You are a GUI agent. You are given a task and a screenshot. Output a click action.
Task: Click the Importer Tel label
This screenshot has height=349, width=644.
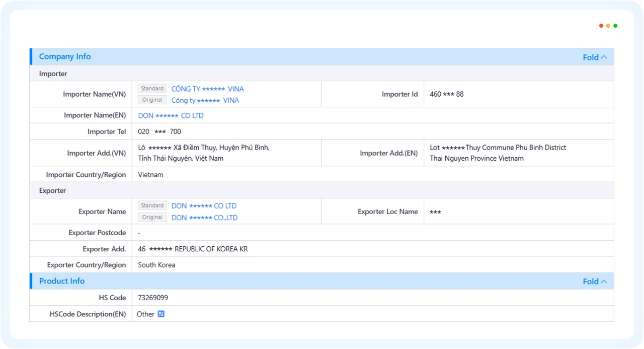(x=107, y=131)
